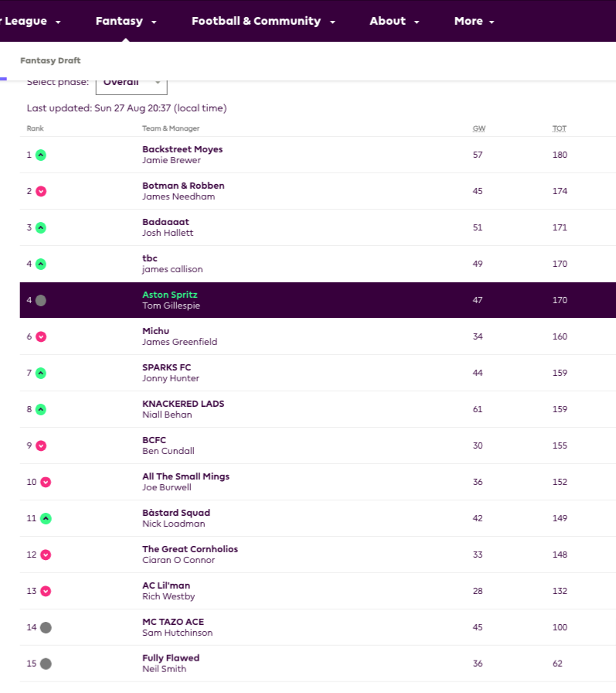Open The Great Cornholios team link
Viewport: 616px width, 693px height.
pos(190,549)
